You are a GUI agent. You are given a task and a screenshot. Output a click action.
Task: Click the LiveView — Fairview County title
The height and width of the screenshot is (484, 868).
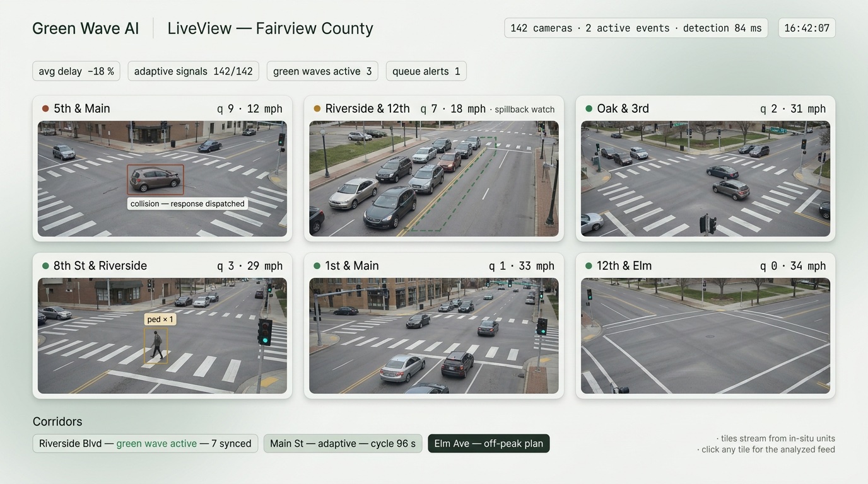tap(270, 28)
